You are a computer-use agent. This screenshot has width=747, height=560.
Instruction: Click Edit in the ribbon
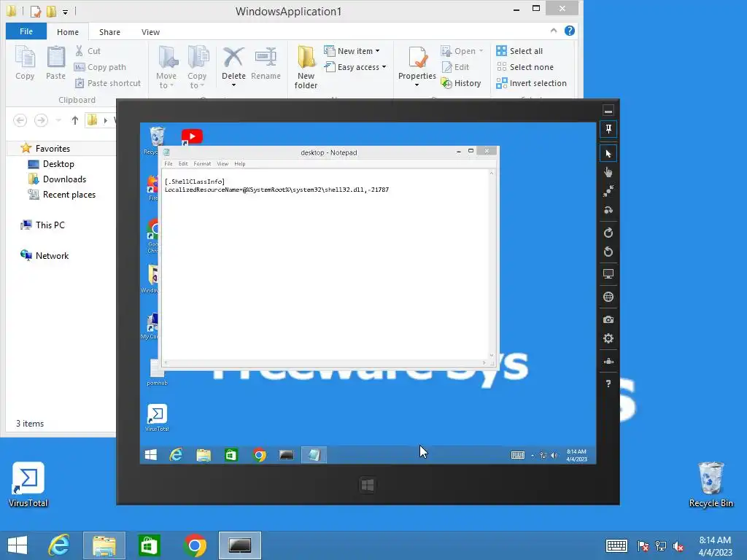455,67
